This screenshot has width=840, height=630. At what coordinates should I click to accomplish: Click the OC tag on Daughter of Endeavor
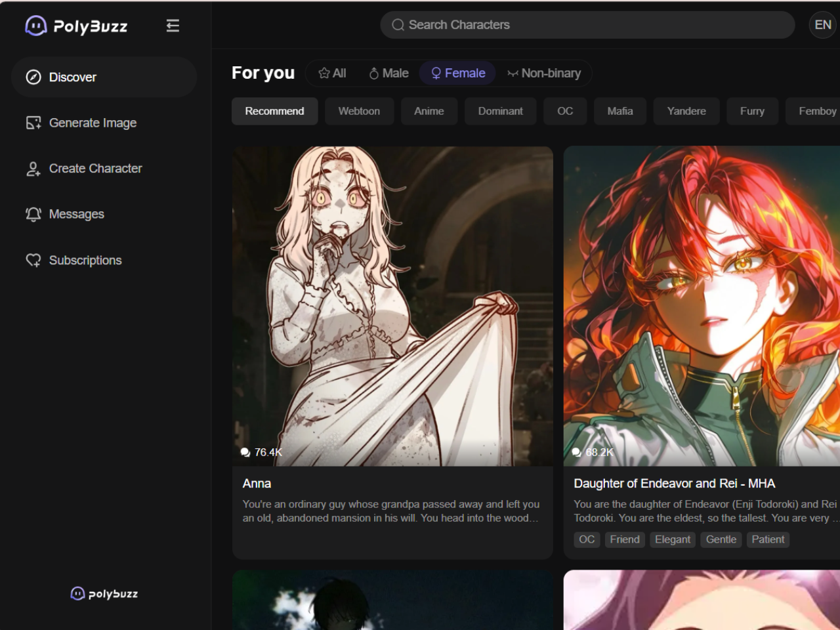click(x=587, y=539)
